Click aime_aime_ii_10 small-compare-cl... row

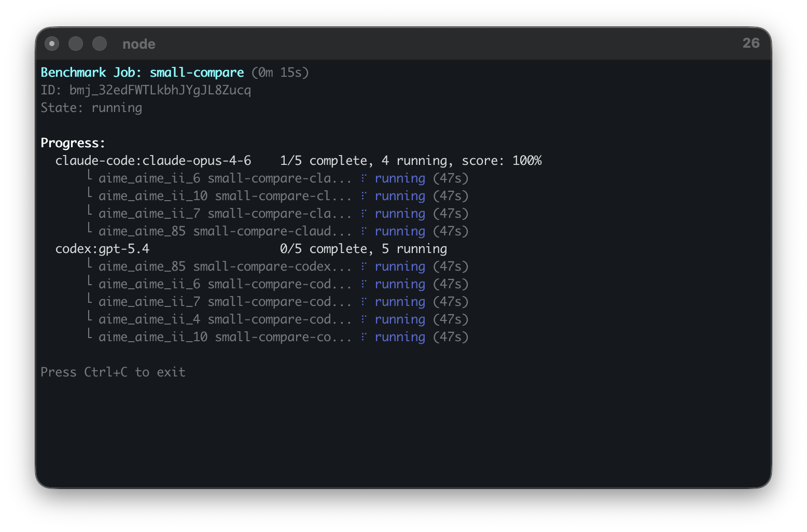tap(279, 196)
